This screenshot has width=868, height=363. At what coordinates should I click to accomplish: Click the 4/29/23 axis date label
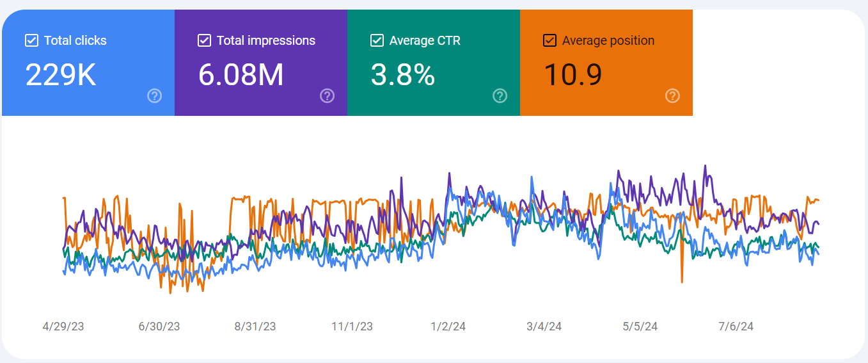pos(63,327)
